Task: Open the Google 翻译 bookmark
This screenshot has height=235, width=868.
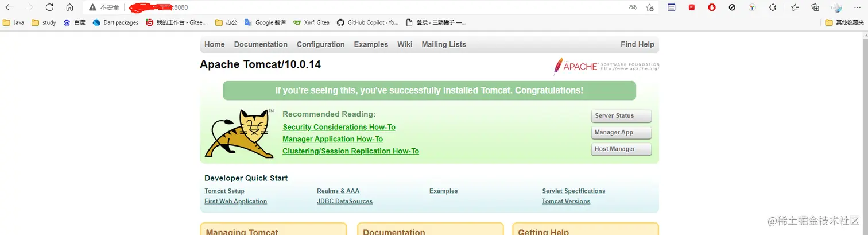Action: [265, 22]
